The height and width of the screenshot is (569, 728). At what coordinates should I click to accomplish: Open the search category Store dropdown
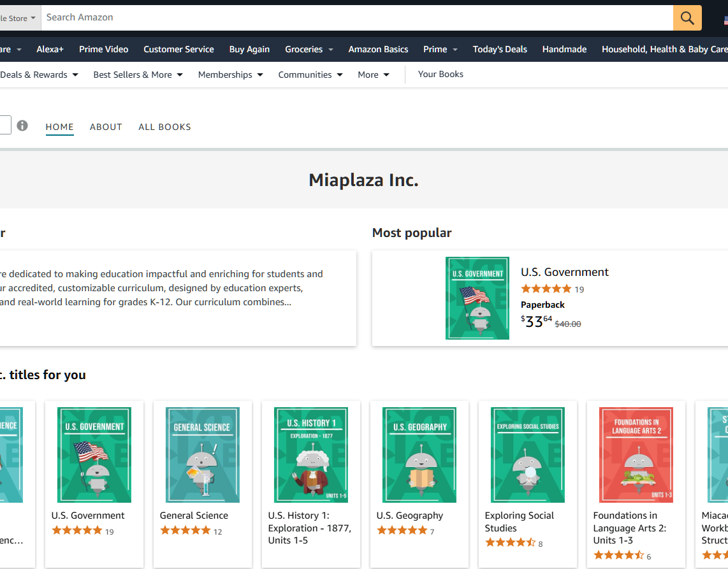click(18, 18)
